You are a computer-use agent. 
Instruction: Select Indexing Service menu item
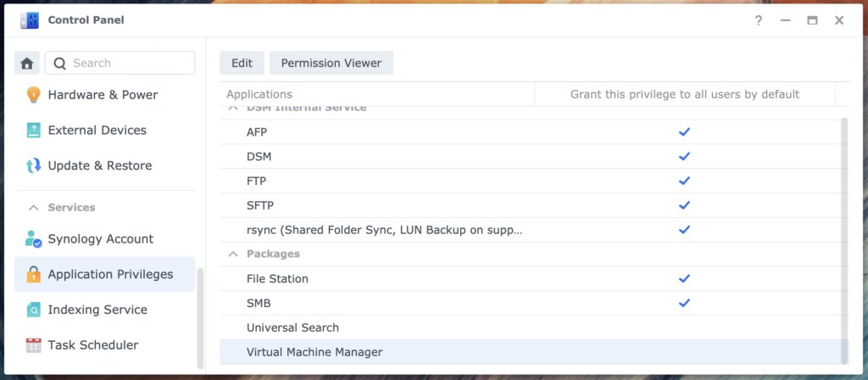pyautogui.click(x=104, y=310)
